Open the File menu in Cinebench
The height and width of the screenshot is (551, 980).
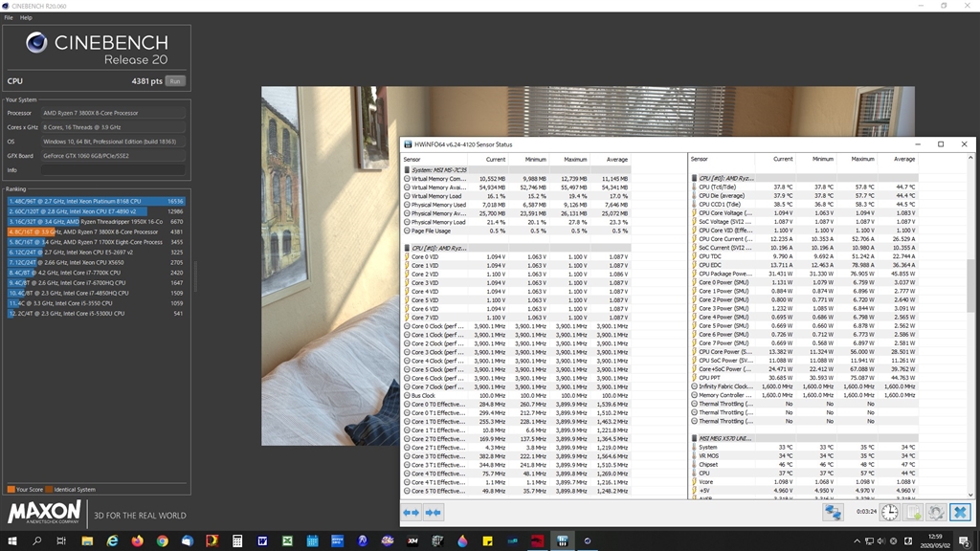tap(9, 17)
